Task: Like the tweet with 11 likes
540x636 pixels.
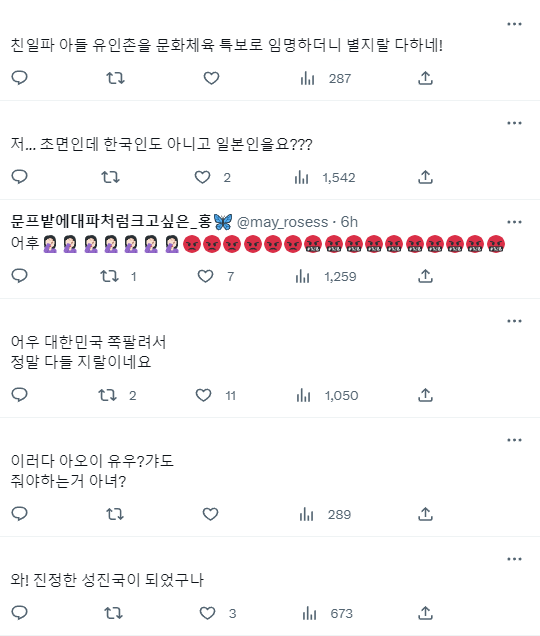Action: pyautogui.click(x=203, y=395)
